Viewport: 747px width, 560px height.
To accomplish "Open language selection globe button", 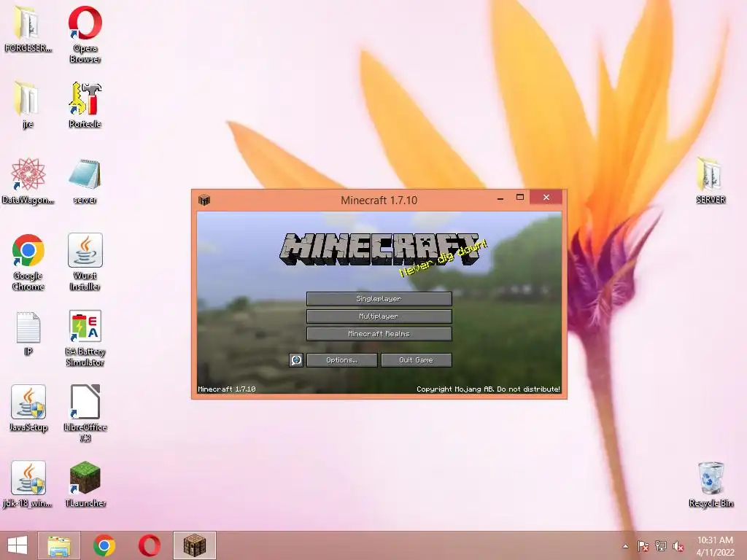I will (x=296, y=360).
